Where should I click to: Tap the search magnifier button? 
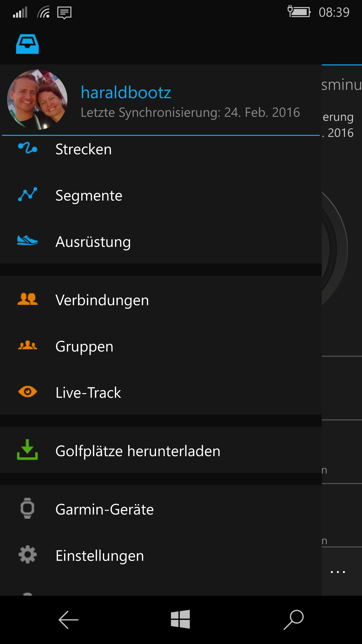[x=294, y=620]
